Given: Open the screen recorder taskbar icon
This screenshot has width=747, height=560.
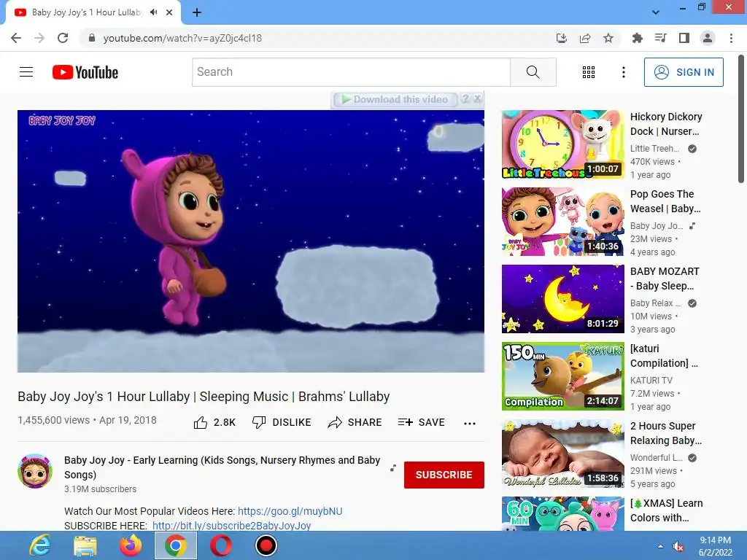Looking at the screenshot, I should [x=266, y=545].
